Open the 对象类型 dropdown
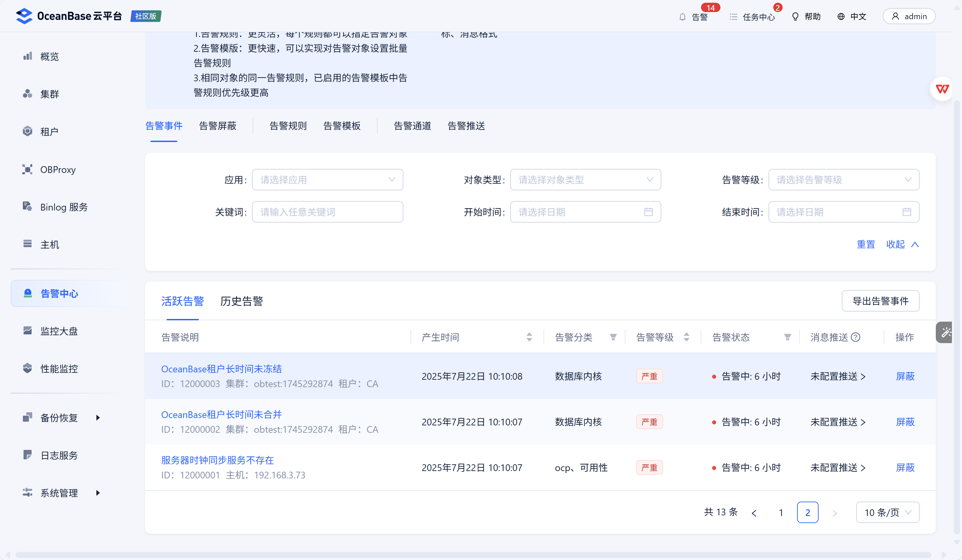Image resolution: width=962 pixels, height=560 pixels. click(585, 180)
